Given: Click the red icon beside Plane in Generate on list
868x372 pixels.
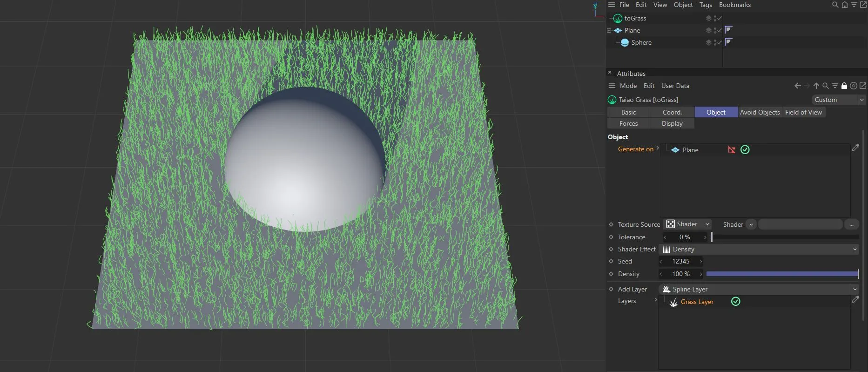Looking at the screenshot, I should pyautogui.click(x=732, y=149).
